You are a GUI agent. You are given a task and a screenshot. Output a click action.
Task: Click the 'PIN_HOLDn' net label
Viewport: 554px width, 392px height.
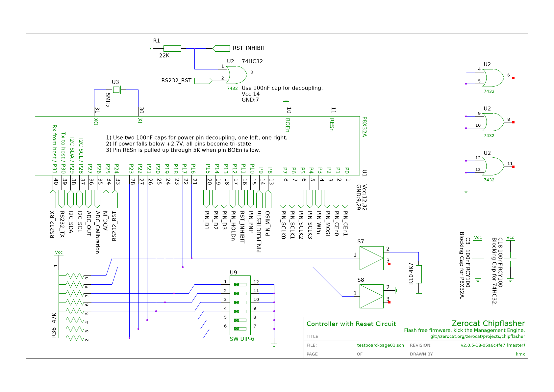234,226
